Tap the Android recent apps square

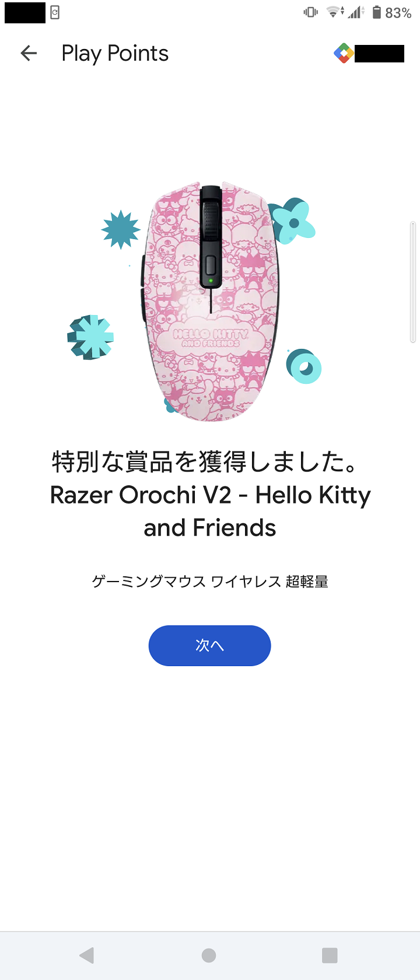click(x=330, y=956)
